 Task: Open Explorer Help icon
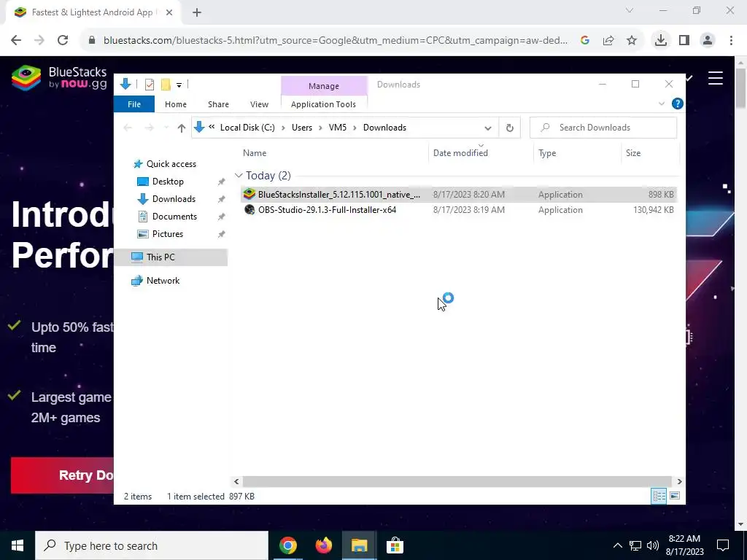(x=678, y=104)
